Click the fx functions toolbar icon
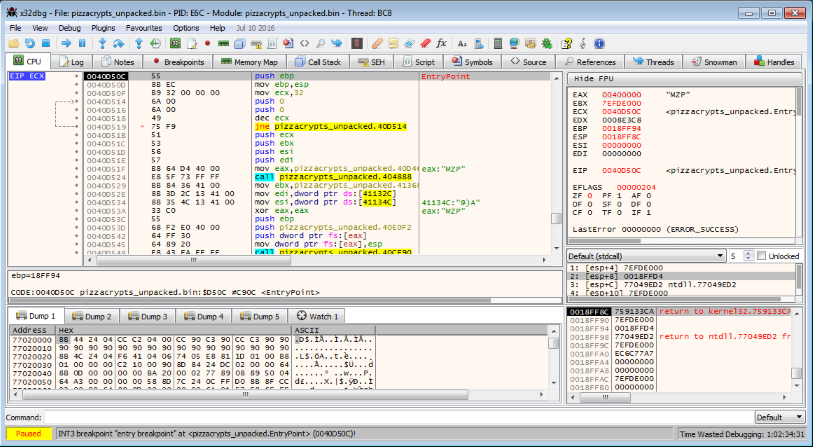The image size is (813, 447). 441,44
